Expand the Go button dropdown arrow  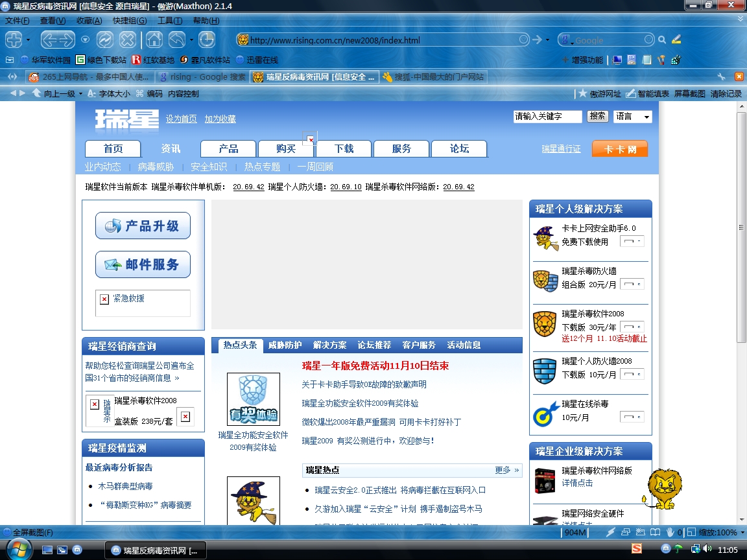coord(547,40)
